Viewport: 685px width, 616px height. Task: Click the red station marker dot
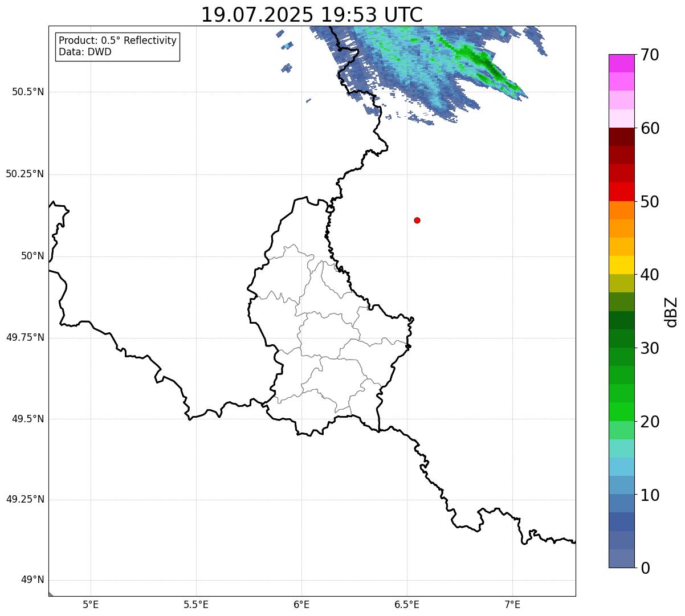(417, 220)
